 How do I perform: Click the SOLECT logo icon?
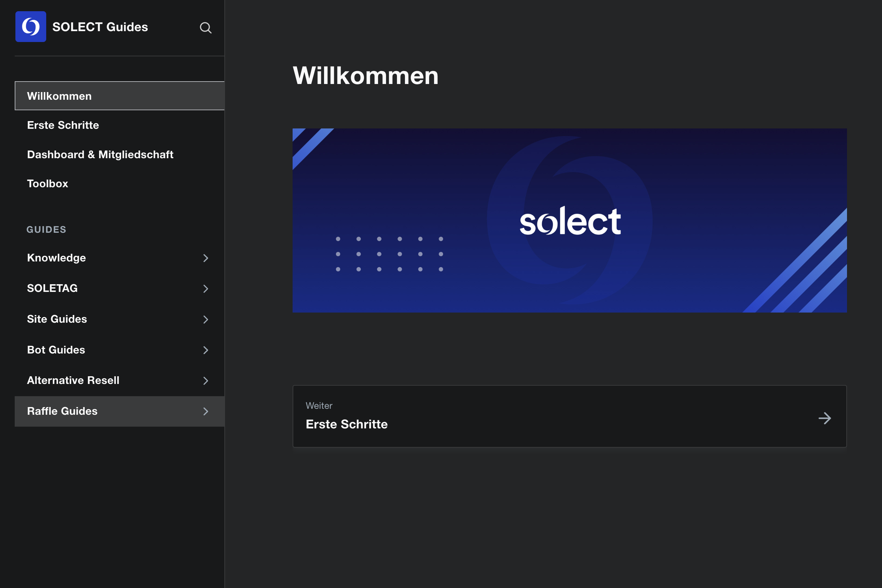click(31, 27)
